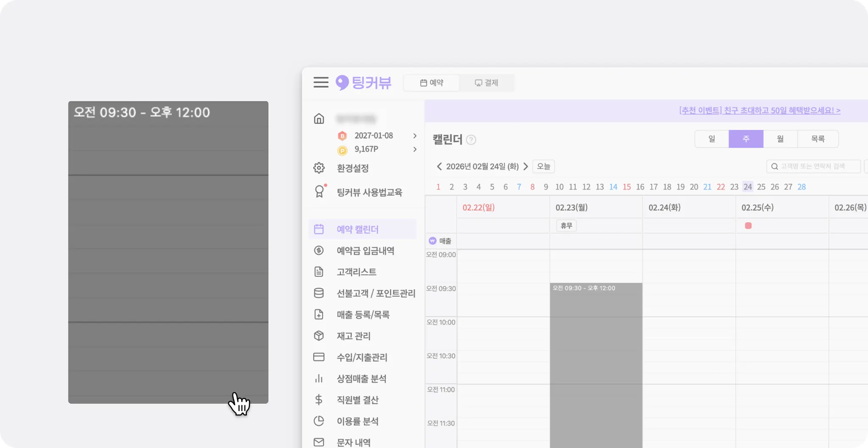This screenshot has width=868, height=448.
Task: Click the 이용률 분석 pie chart icon
Action: click(x=319, y=421)
